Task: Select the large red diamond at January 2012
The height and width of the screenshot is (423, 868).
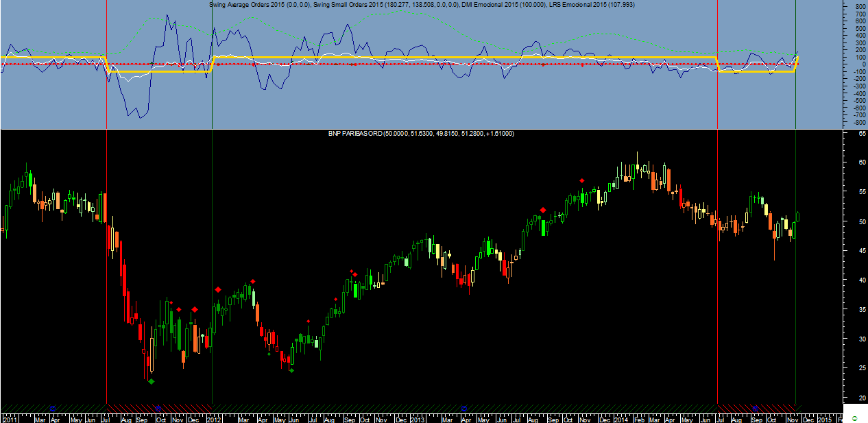Action: pos(218,290)
